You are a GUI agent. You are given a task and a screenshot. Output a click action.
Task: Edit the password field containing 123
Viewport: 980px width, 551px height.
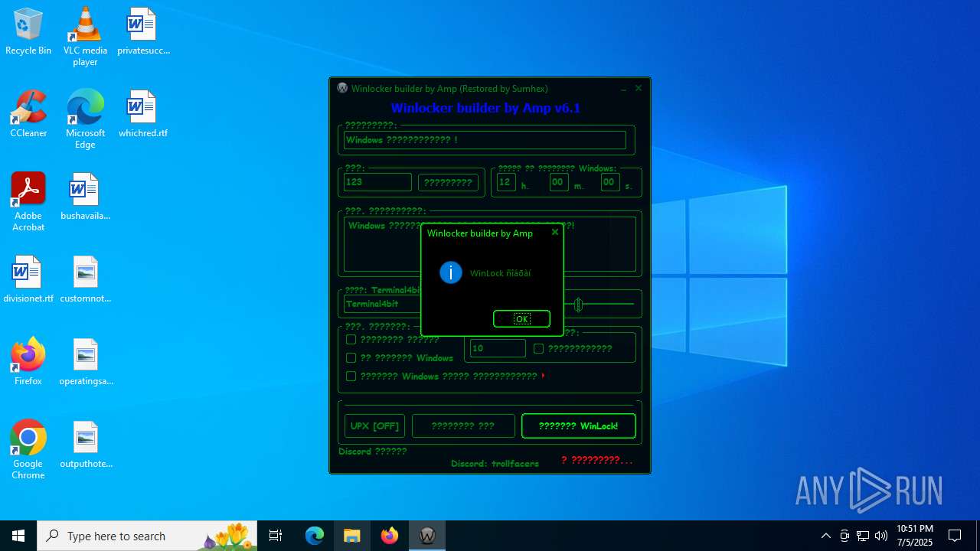tap(377, 182)
